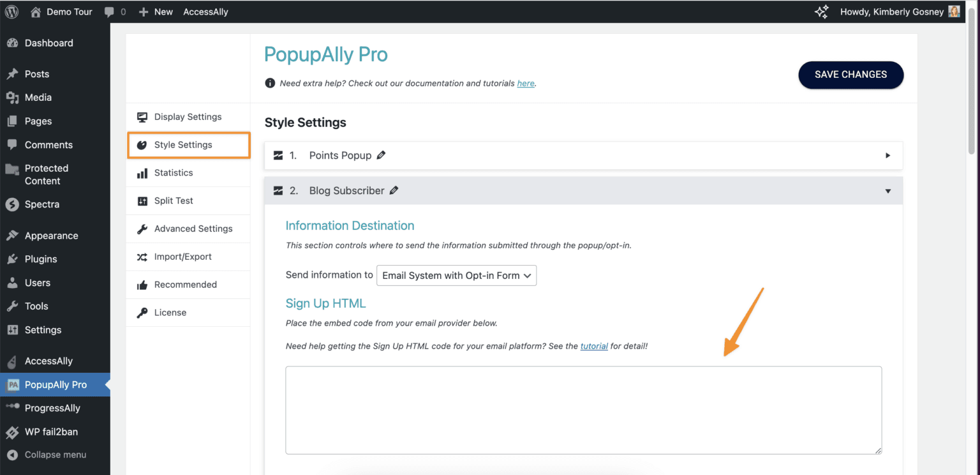Open the Send information to dropdown

point(456,275)
